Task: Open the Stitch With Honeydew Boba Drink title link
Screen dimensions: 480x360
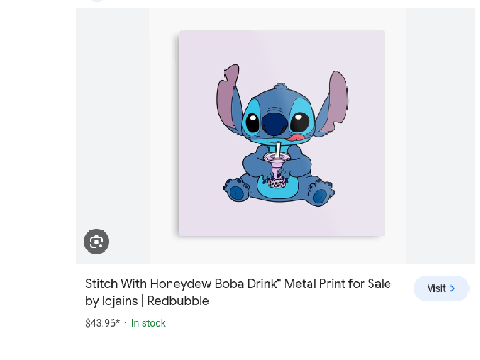Action: 238,292
